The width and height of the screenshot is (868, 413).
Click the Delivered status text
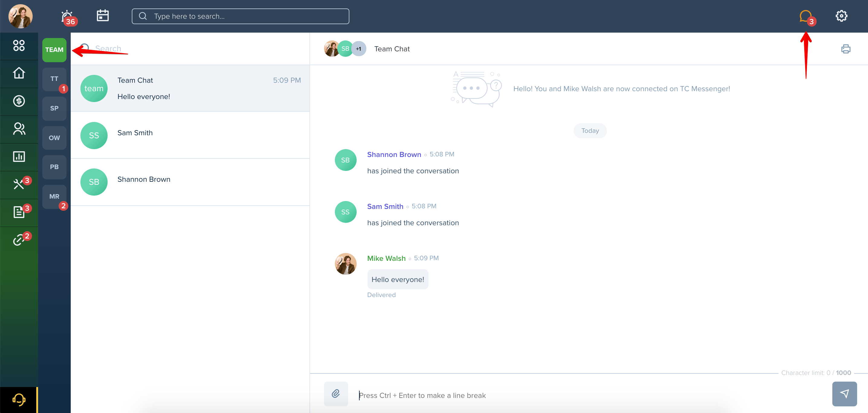381,295
